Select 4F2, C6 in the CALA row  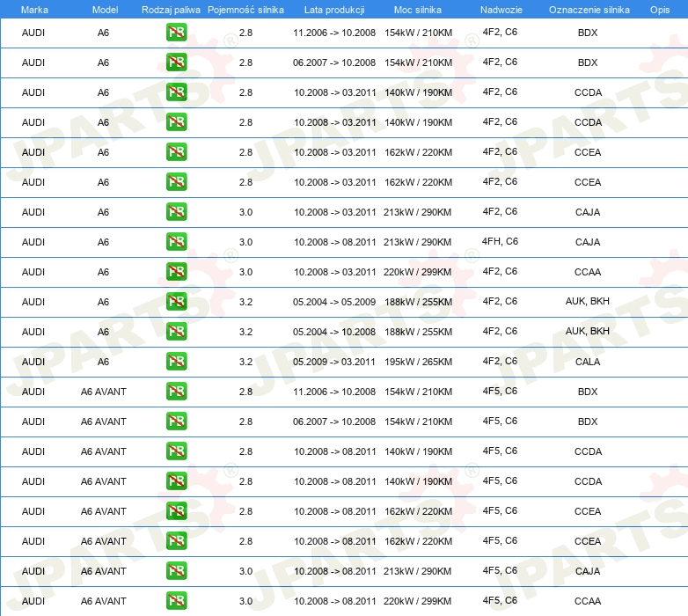point(500,361)
